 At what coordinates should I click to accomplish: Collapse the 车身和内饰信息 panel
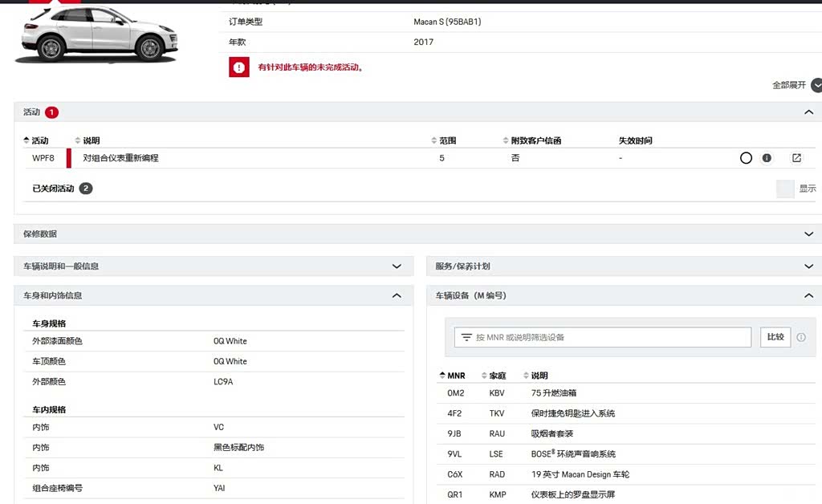397,295
